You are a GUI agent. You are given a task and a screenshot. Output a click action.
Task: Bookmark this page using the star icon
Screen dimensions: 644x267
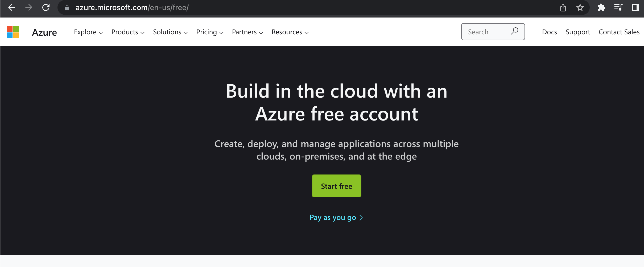tap(580, 7)
